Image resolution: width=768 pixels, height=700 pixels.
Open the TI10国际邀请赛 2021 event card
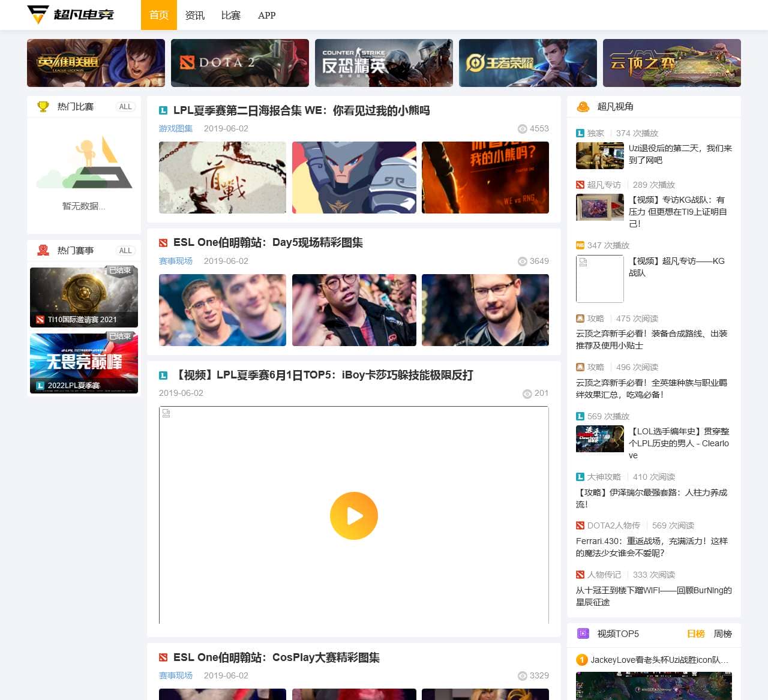(84, 297)
